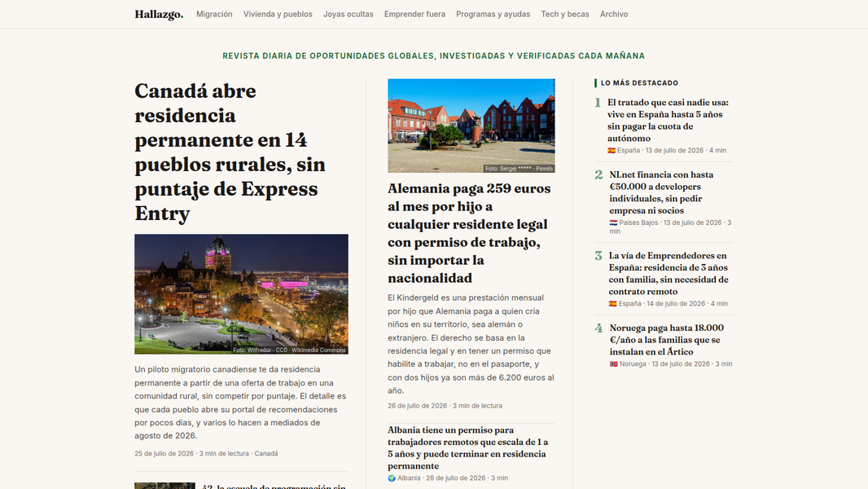The height and width of the screenshot is (489, 868).
Task: Open the Hallazgo. logo home link
Action: [158, 15]
